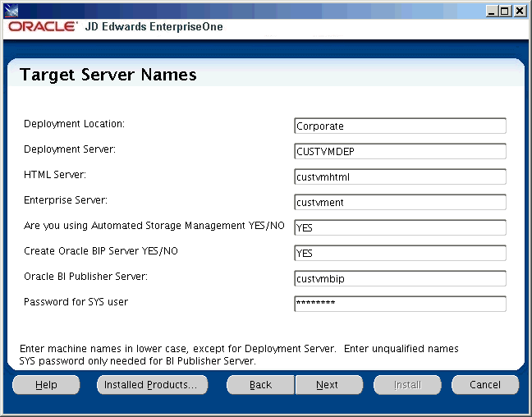Screen dimensions: 532x417
Task: Minimize the installer window
Action: (491, 11)
